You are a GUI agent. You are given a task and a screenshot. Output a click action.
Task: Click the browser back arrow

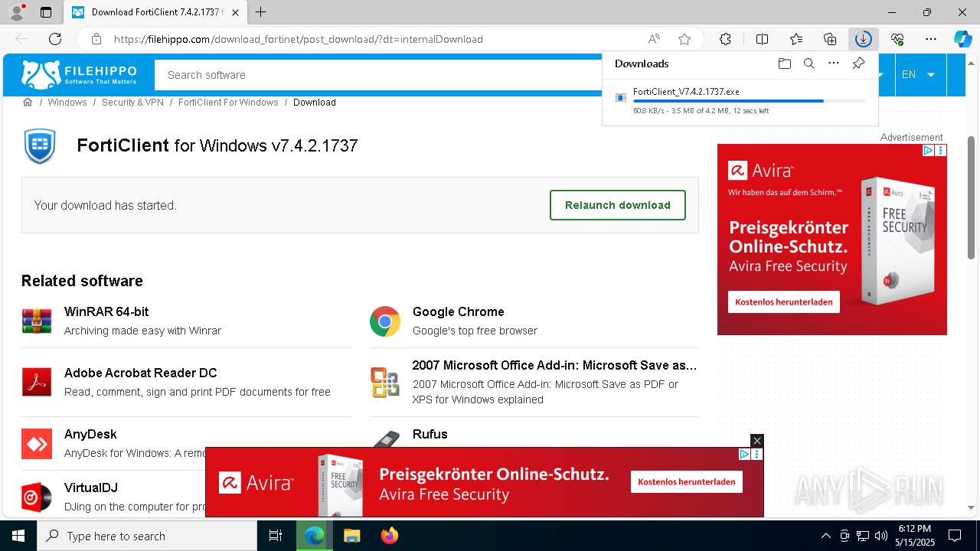(x=21, y=39)
